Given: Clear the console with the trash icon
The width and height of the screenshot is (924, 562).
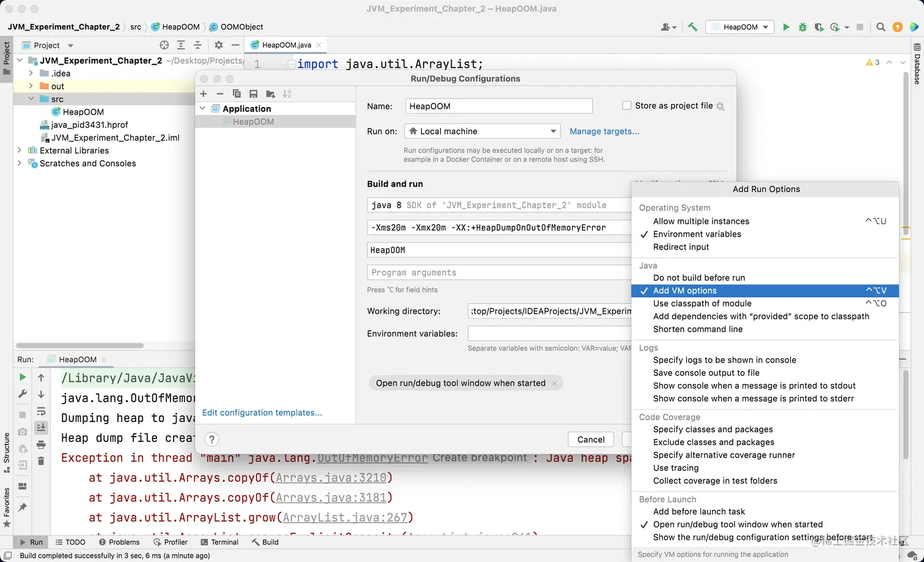Looking at the screenshot, I should click(41, 461).
